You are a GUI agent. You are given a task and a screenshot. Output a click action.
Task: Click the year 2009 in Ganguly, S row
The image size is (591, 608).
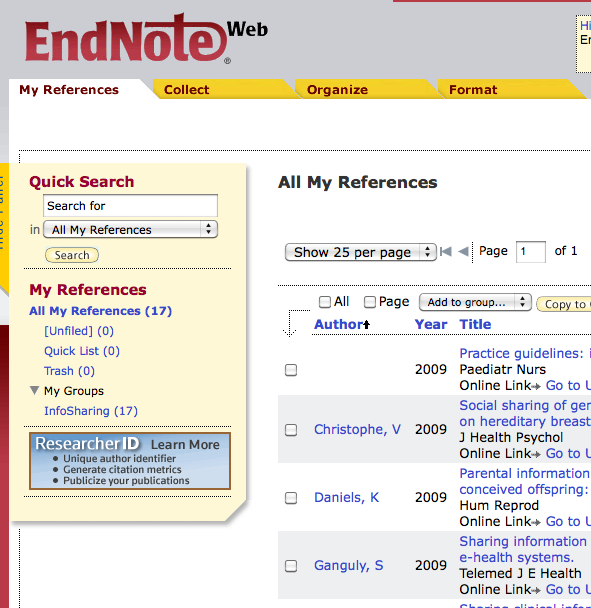pos(431,566)
